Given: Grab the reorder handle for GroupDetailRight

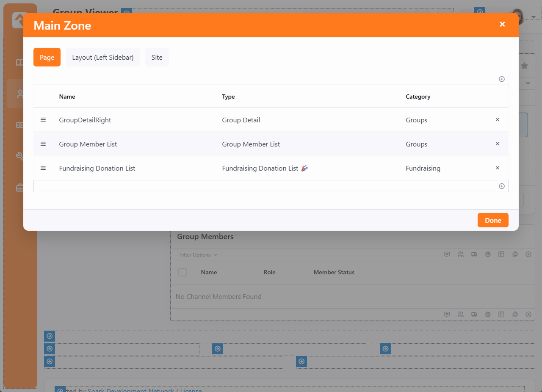Looking at the screenshot, I should [43, 120].
